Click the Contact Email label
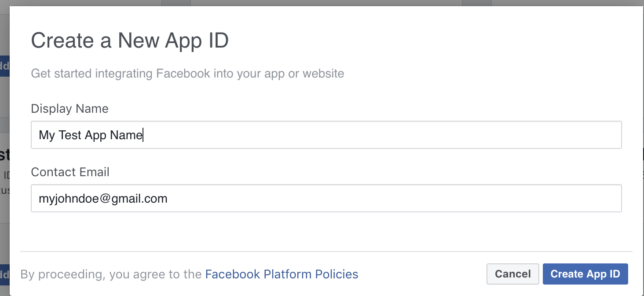This screenshot has width=644, height=296. [x=70, y=172]
